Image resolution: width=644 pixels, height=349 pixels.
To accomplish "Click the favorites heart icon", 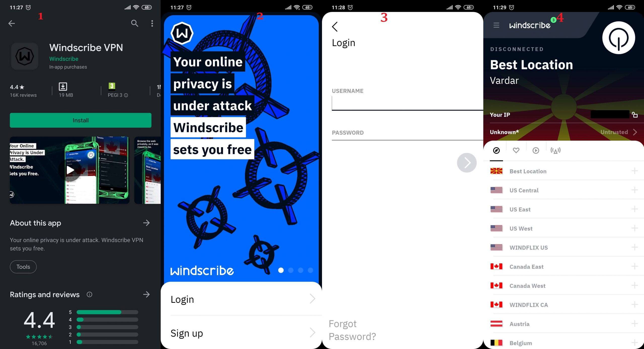I will pos(516,151).
